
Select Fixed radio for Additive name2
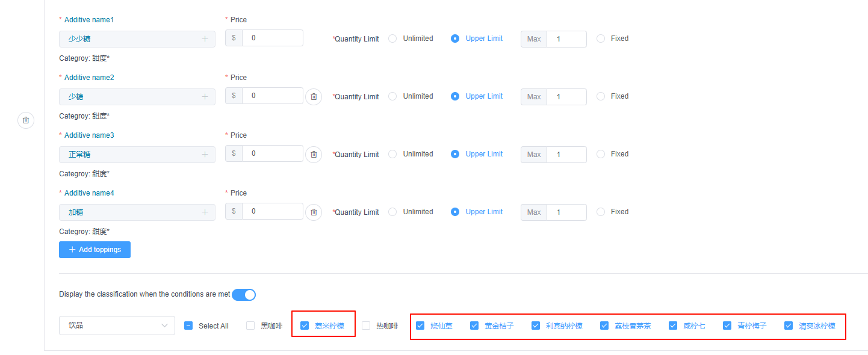coord(601,96)
